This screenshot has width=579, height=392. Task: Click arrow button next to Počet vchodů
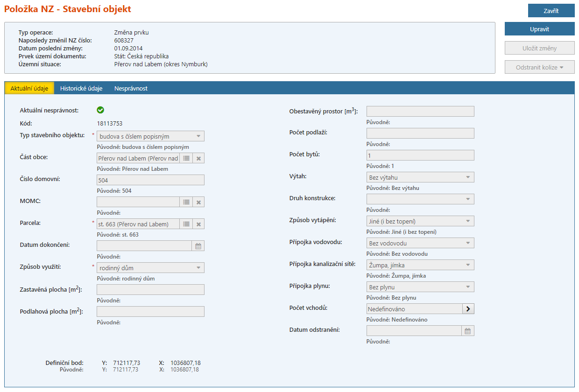pyautogui.click(x=468, y=309)
